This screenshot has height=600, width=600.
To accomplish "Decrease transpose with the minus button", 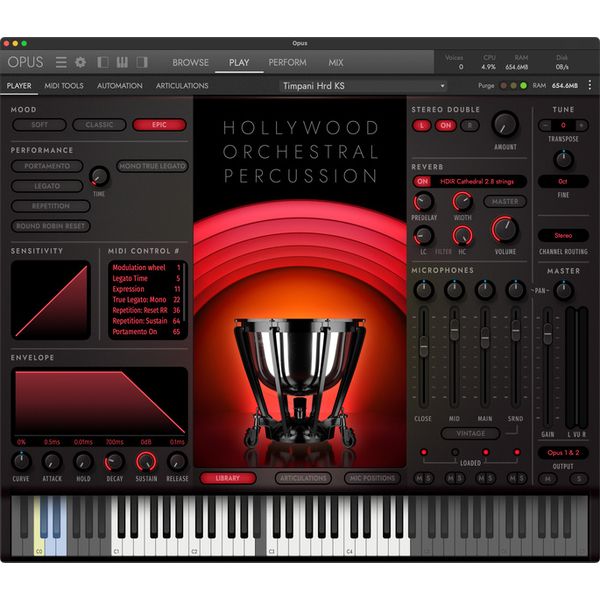I will (546, 125).
